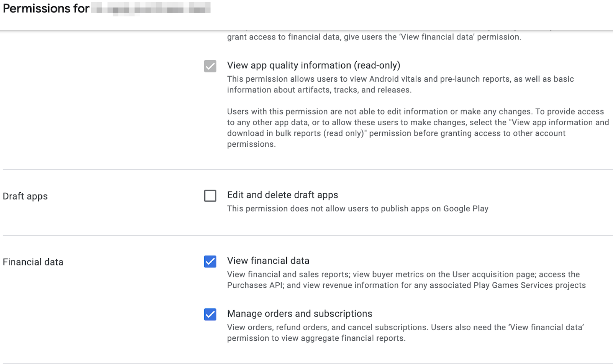
Task: Click the 'Manage orders and subscriptions' title
Action: (x=300, y=314)
